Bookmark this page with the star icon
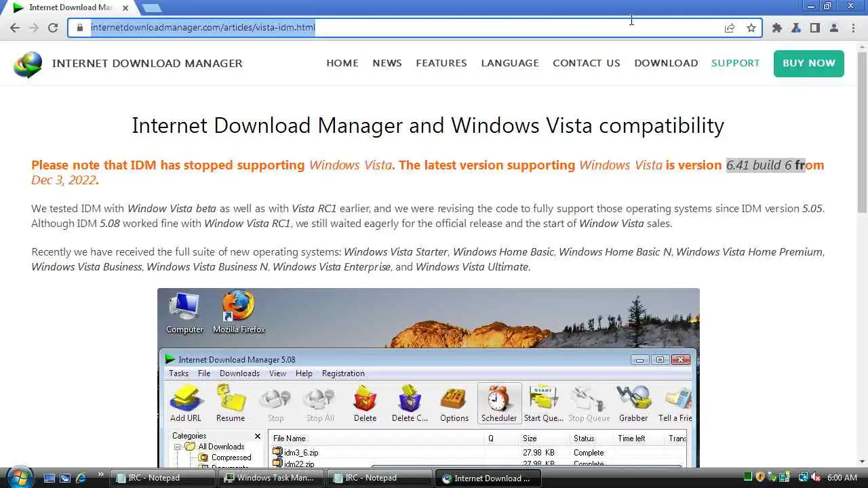Viewport: 868px width, 488px height. tap(751, 28)
